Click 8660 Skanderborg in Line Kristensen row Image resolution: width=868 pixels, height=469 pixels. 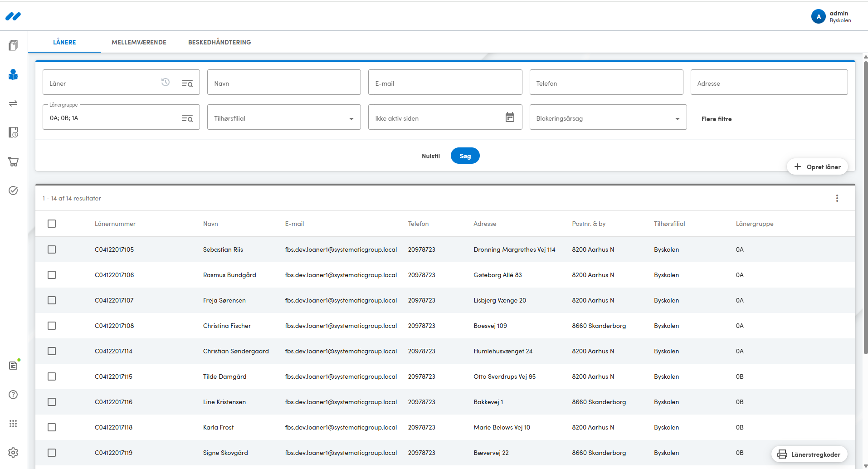coord(599,402)
